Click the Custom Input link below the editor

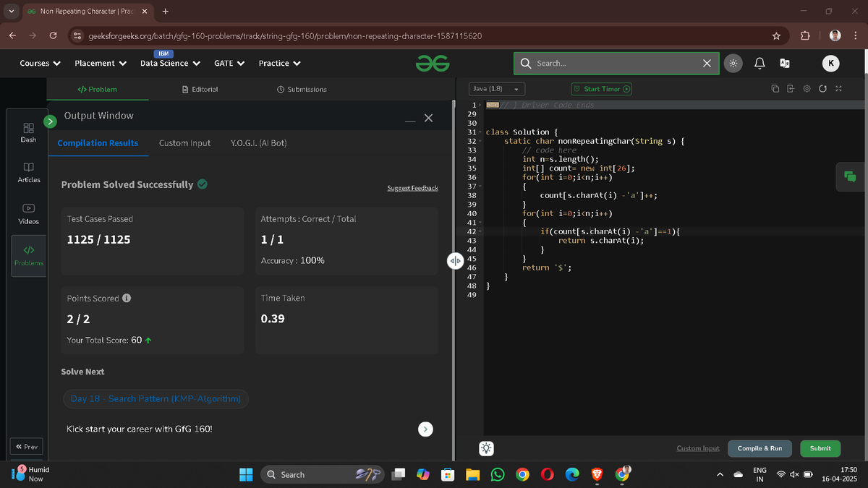(x=698, y=448)
